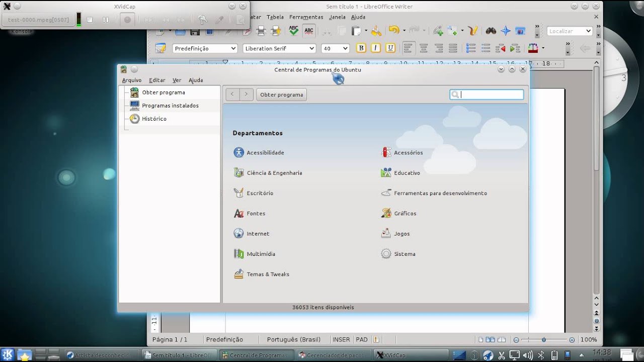644x362 pixels.
Task: Click the Writer decrease indent icon
Action: point(500,48)
